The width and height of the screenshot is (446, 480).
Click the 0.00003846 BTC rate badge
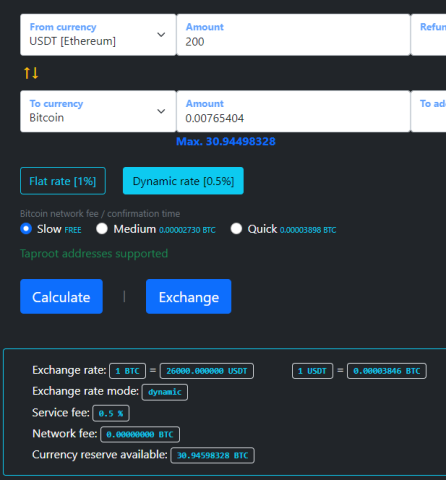(387, 371)
